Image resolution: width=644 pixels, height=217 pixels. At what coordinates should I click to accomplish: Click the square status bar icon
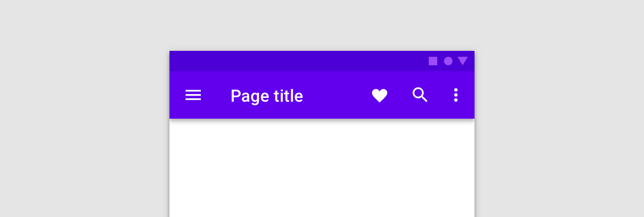pyautogui.click(x=433, y=61)
